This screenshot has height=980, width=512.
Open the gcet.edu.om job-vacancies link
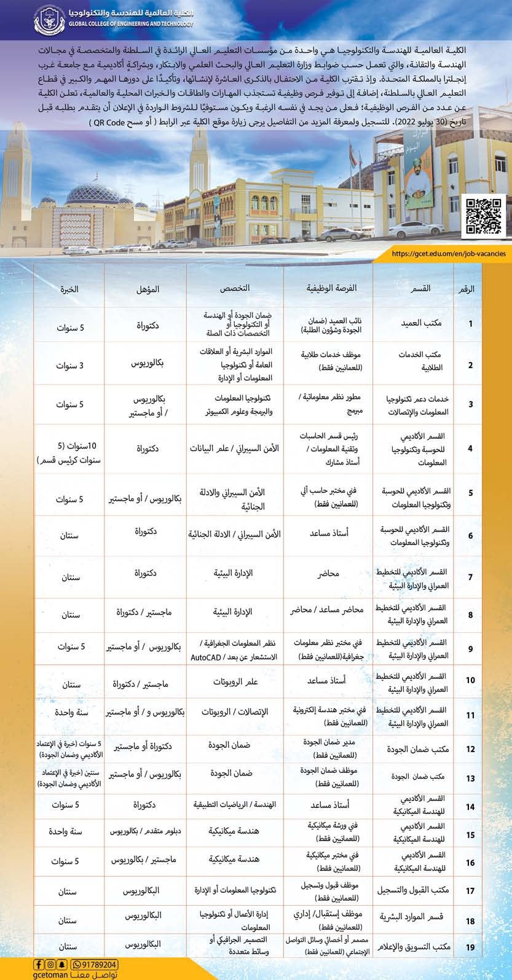(x=448, y=253)
